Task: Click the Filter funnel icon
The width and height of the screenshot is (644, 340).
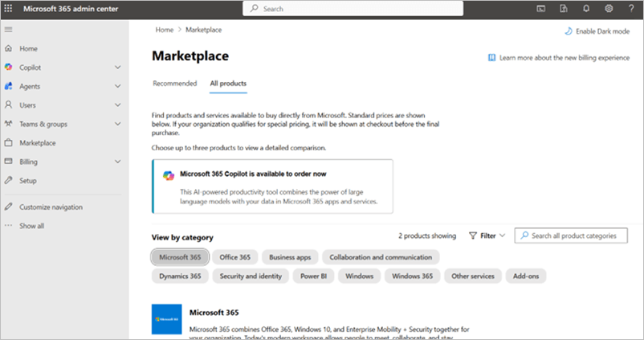Action: pyautogui.click(x=473, y=236)
